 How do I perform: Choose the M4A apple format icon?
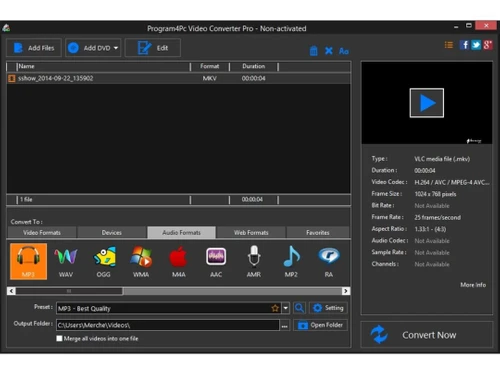(x=179, y=261)
